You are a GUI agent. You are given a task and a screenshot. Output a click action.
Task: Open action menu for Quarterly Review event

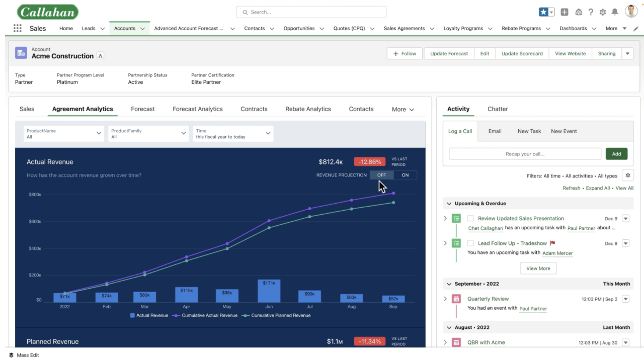click(626, 299)
